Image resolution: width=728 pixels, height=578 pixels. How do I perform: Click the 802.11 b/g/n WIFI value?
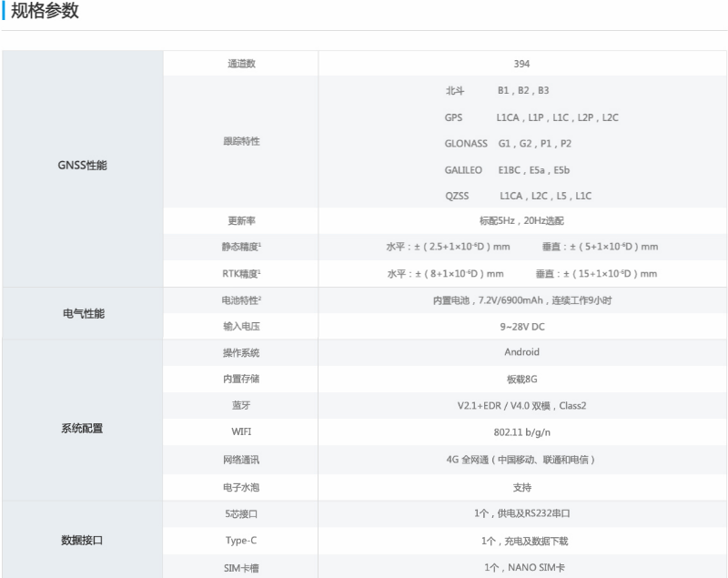(521, 431)
